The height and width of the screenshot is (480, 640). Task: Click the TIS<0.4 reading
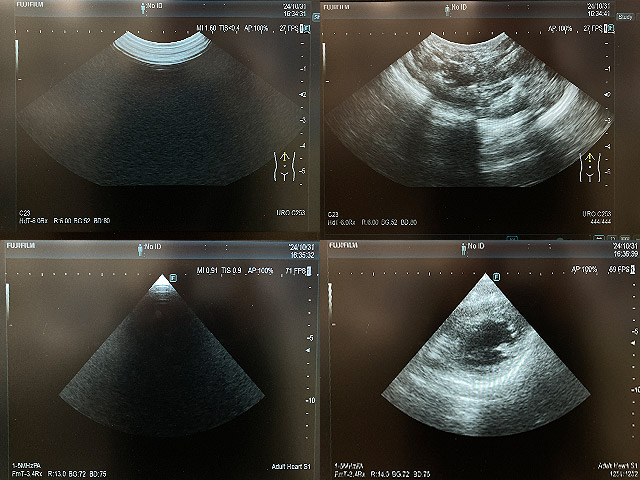click(x=229, y=28)
